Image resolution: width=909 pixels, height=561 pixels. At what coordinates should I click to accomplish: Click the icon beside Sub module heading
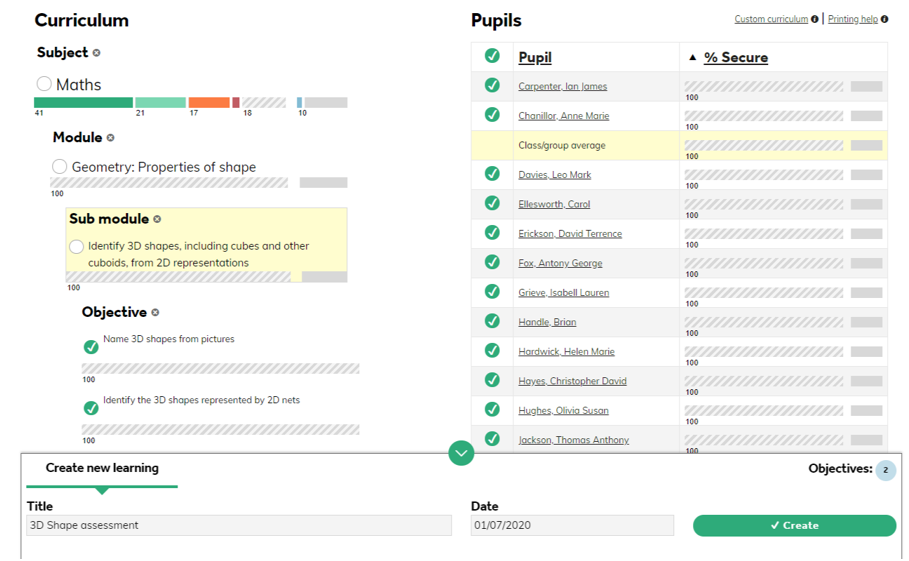click(157, 219)
